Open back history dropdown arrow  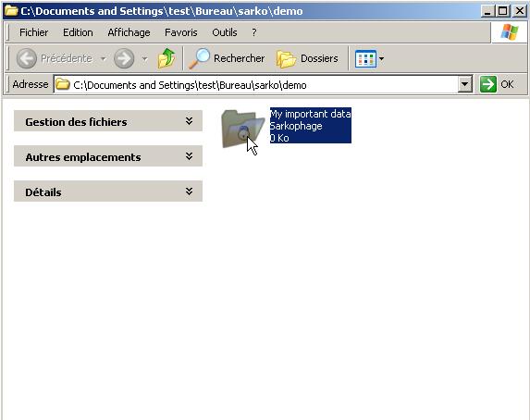click(x=103, y=59)
